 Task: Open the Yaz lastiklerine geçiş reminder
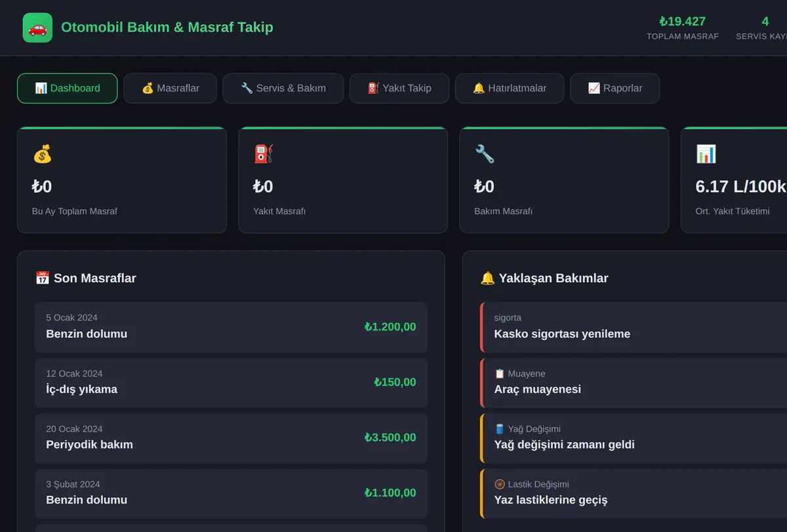pyautogui.click(x=634, y=493)
